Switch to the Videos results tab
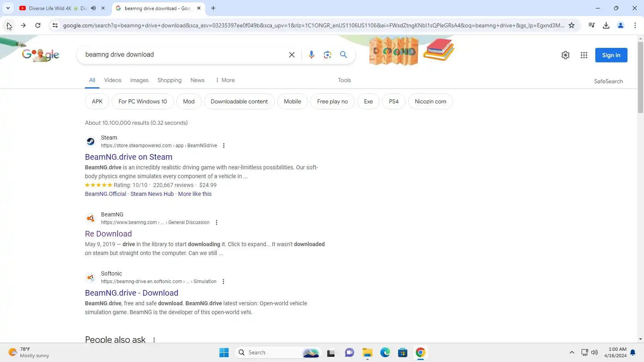644x362 pixels. 113,80
